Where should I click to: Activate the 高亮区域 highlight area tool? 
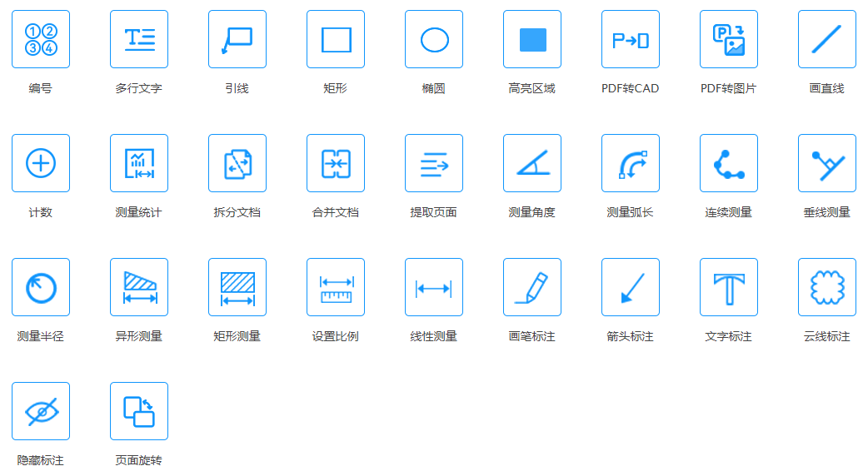coord(532,39)
